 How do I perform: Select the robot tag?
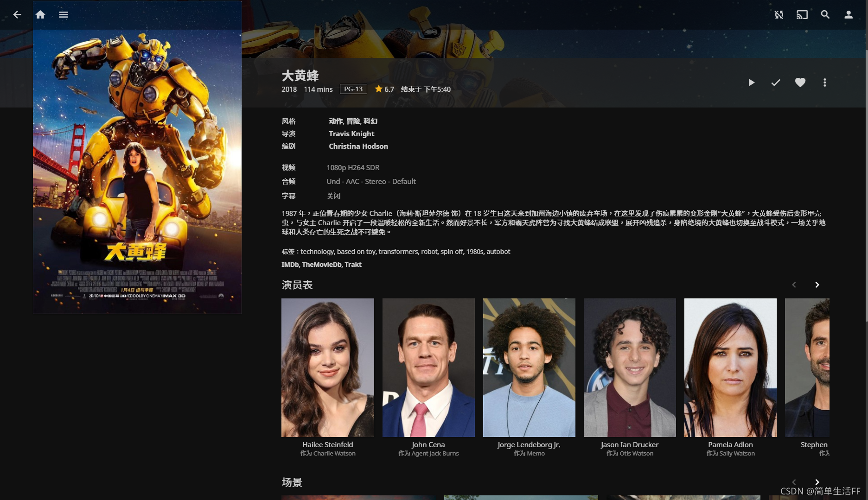pos(429,251)
